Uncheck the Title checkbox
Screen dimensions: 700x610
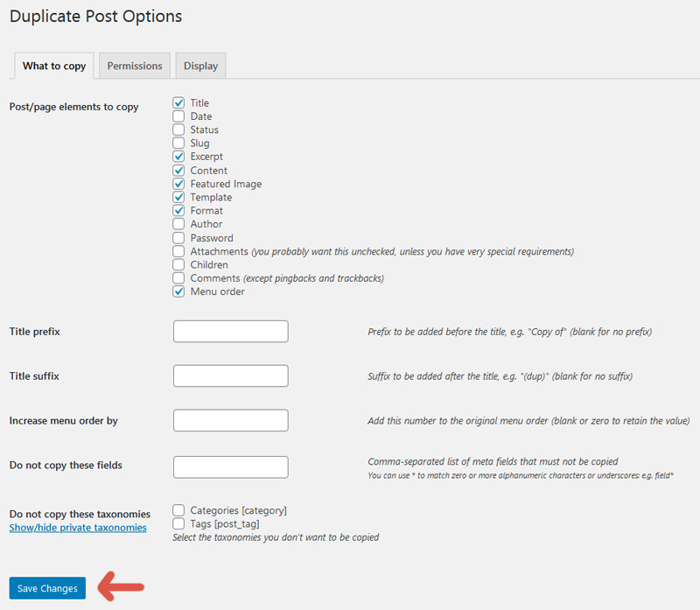point(178,102)
